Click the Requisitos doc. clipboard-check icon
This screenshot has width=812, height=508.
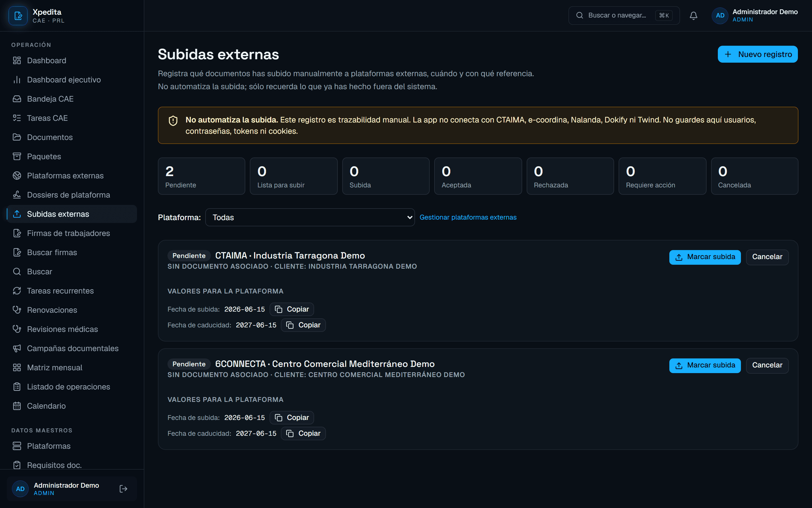[x=17, y=465]
